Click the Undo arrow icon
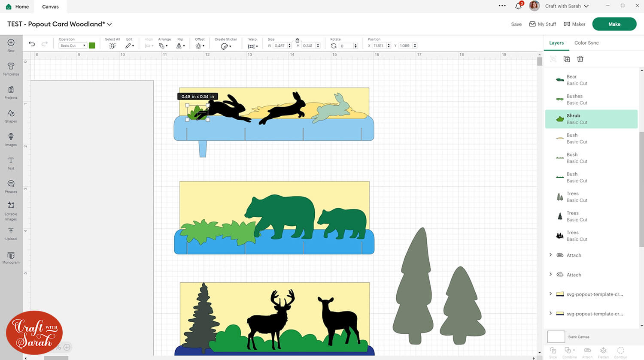 tap(32, 44)
